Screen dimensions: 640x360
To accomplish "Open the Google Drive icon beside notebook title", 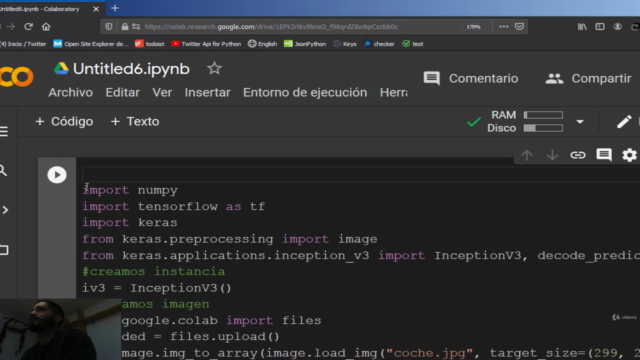I will click(61, 69).
